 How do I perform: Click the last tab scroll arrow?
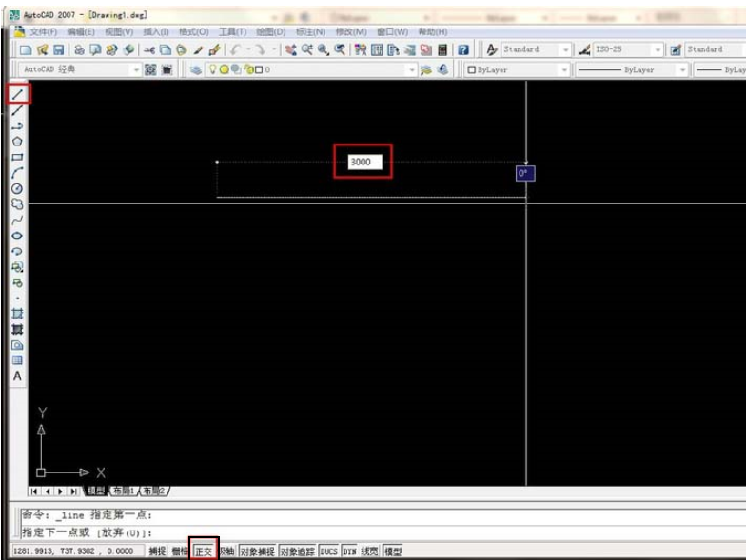[x=73, y=491]
